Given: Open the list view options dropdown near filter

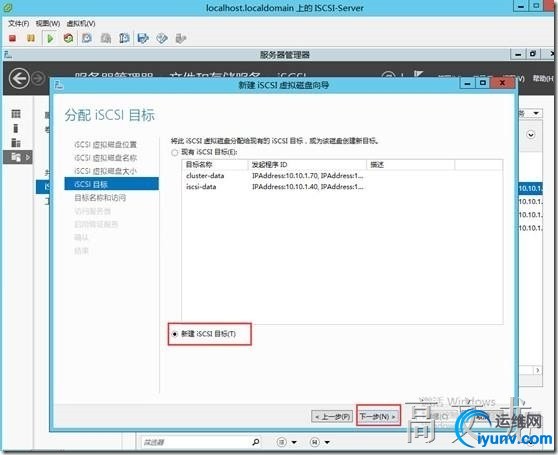Looking at the screenshot, I should (286, 442).
